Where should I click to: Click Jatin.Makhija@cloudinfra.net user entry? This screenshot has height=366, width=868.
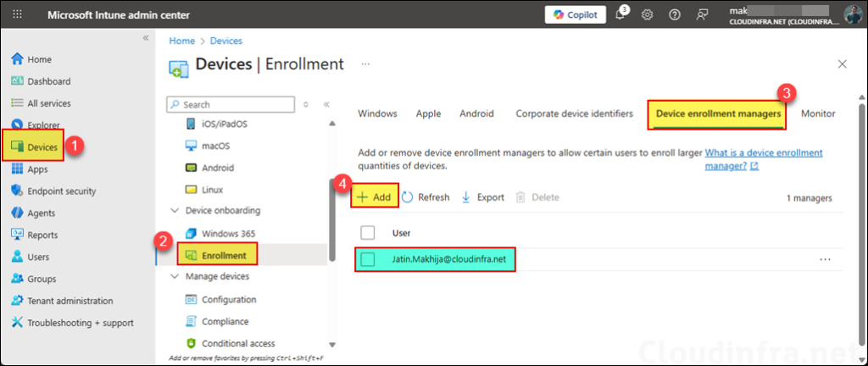click(x=449, y=259)
